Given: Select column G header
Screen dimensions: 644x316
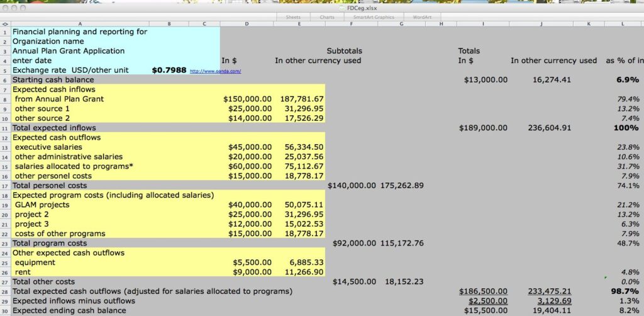Looking at the screenshot, I should (402, 25).
